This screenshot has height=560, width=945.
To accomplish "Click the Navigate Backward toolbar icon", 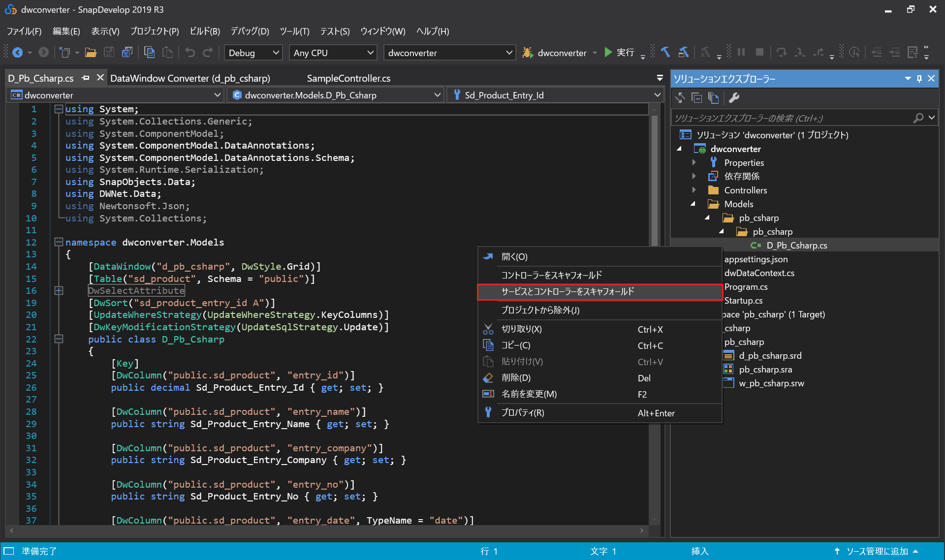I will (x=17, y=53).
